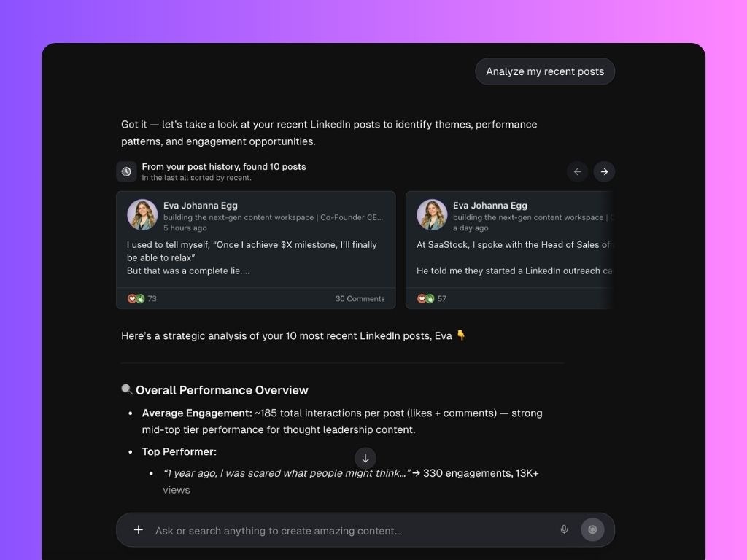Click the downward scroll arrow above the input

pyautogui.click(x=365, y=458)
